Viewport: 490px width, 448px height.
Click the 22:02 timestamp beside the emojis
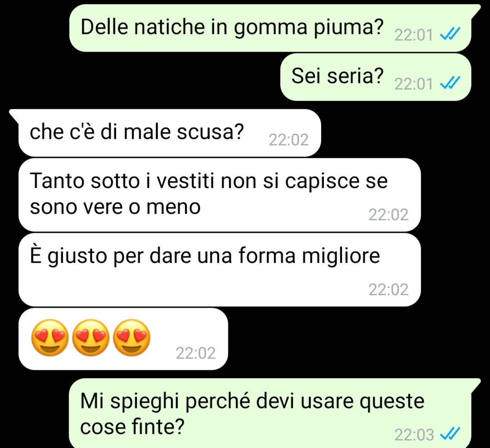point(196,353)
